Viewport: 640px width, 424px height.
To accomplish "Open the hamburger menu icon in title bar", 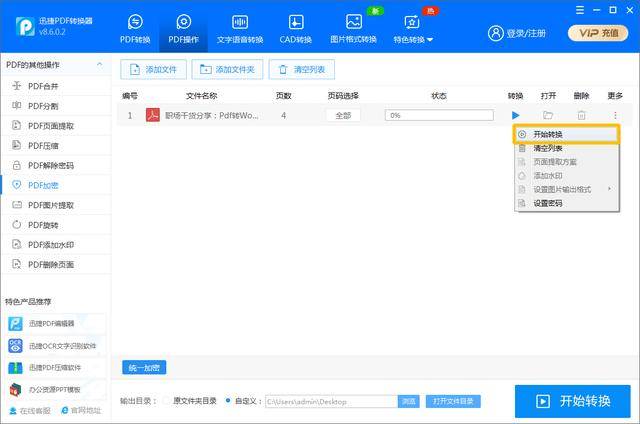I will pos(580,10).
